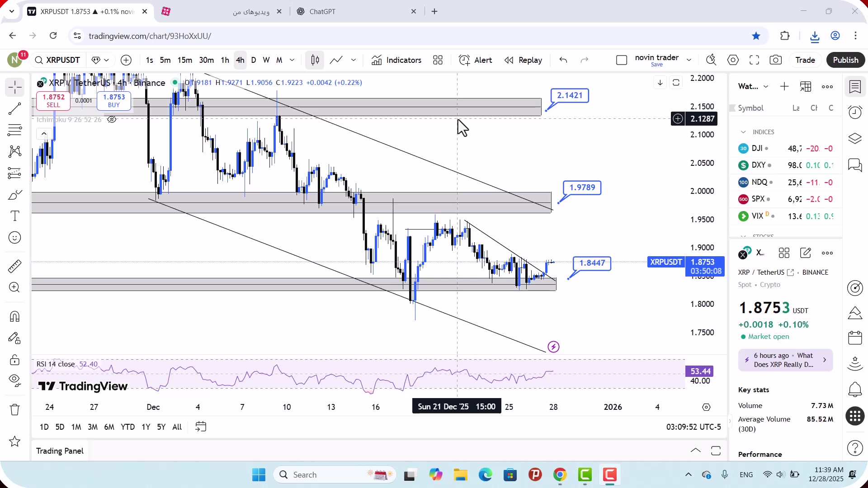868x488 pixels.
Task: Enter fullscreen mode
Action: click(x=754, y=60)
